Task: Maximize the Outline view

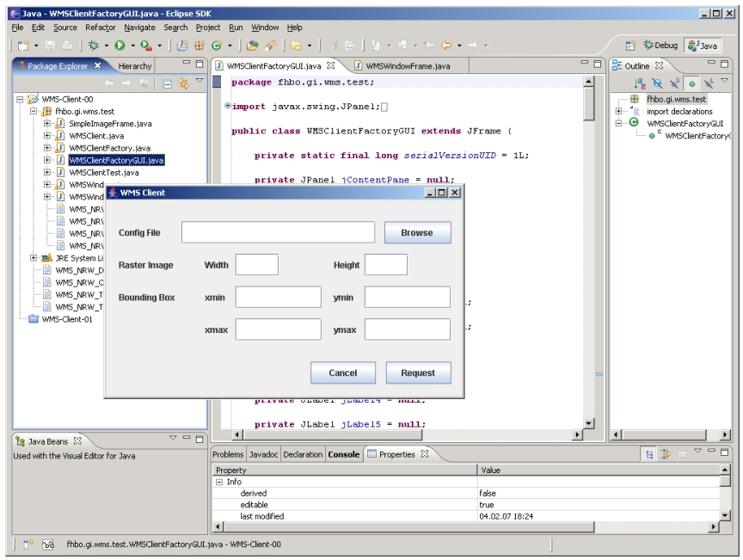Action: [x=725, y=64]
